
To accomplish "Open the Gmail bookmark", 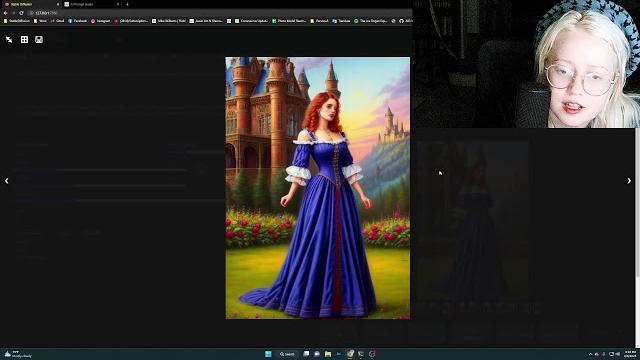I will (58, 21).
